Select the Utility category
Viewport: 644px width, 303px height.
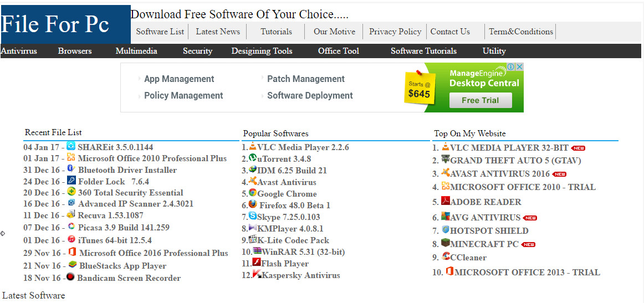pos(494,51)
